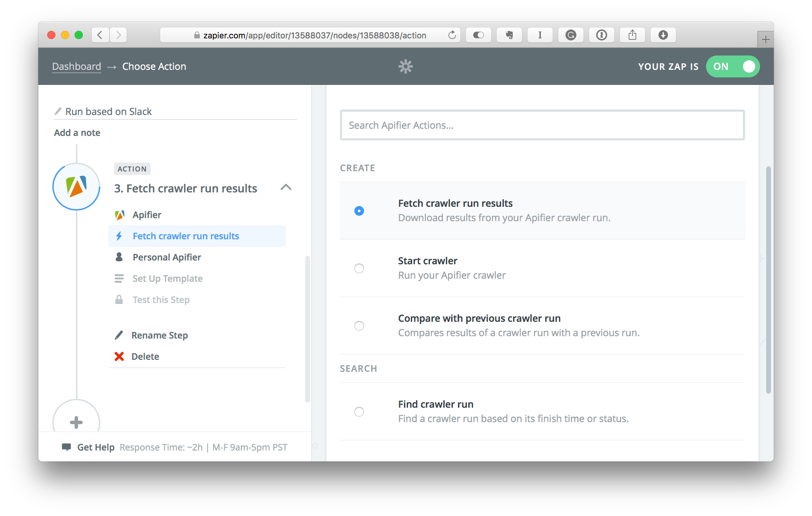Click Add a note below the Zap title
This screenshot has height=516, width=812.
(77, 132)
